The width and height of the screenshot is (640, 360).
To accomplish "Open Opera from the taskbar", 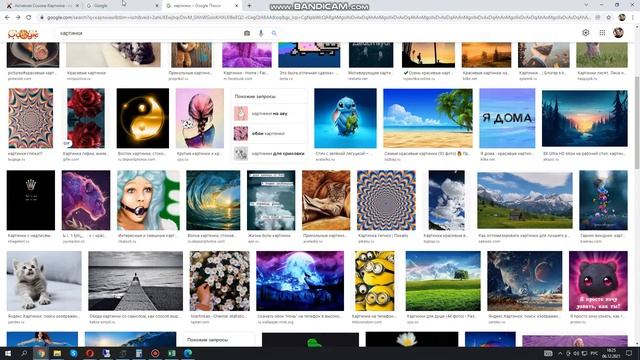I will tap(90, 353).
